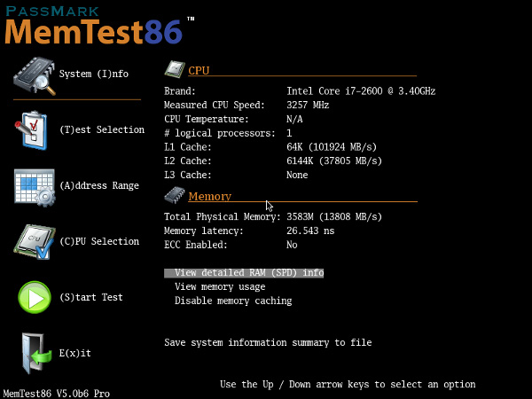532x399 pixels.
Task: Select the (T)est Selection menu label
Action: tap(102, 130)
